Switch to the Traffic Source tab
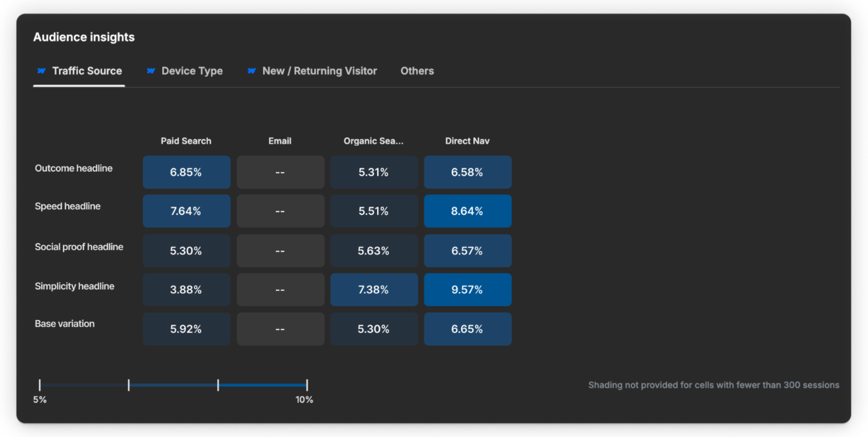The width and height of the screenshot is (868, 437). (x=79, y=71)
